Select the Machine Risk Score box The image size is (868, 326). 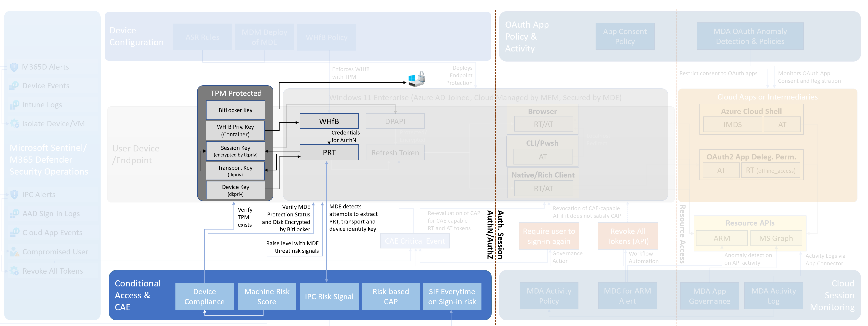click(x=266, y=296)
